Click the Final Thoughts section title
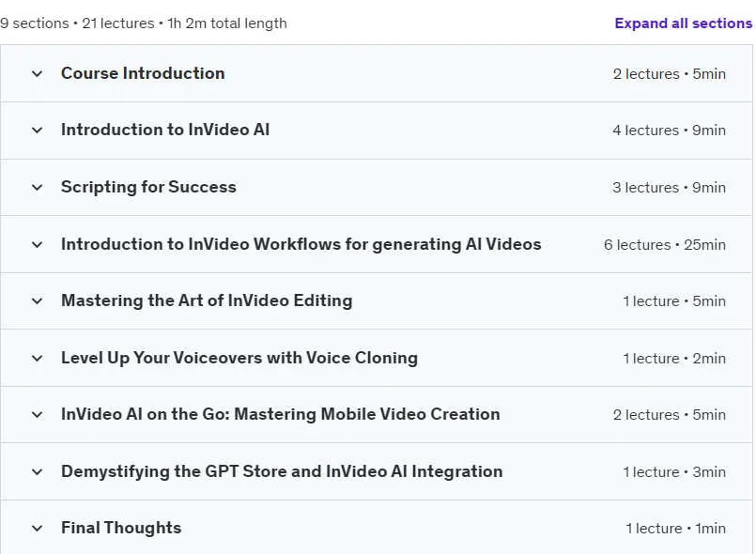 click(121, 528)
